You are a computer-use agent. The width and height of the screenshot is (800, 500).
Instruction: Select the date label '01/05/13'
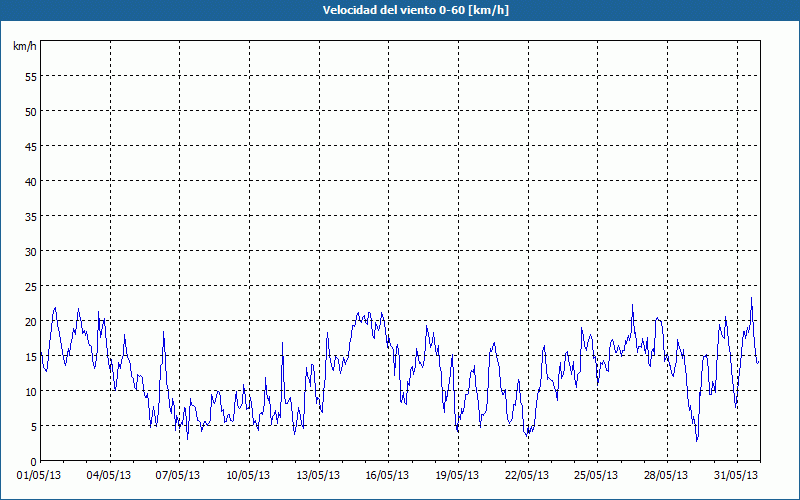pos(39,475)
